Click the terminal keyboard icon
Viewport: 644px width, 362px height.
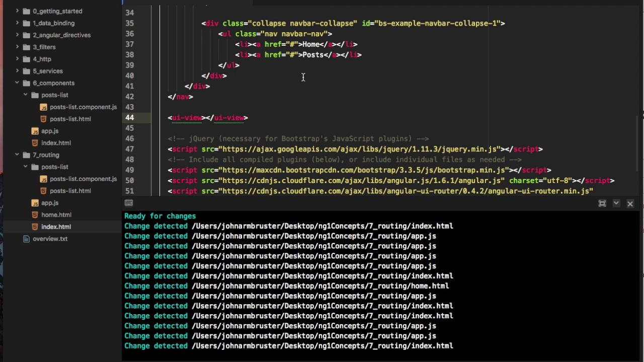coord(129,203)
